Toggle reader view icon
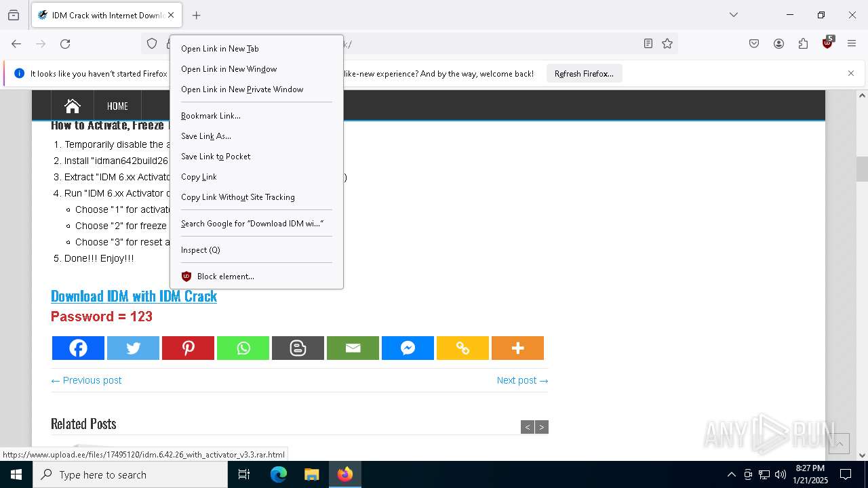This screenshot has height=488, width=868. [648, 43]
